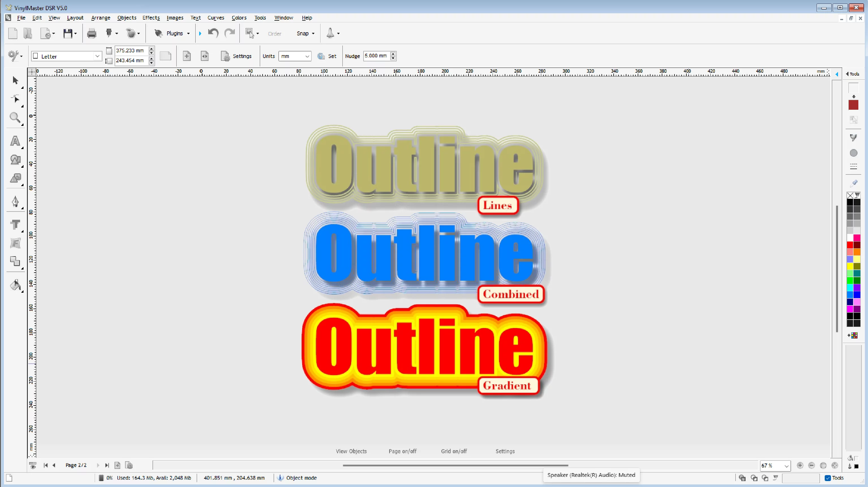Screen dimensions: 868x487
Task: Open the Arrange menu
Action: pyautogui.click(x=100, y=18)
